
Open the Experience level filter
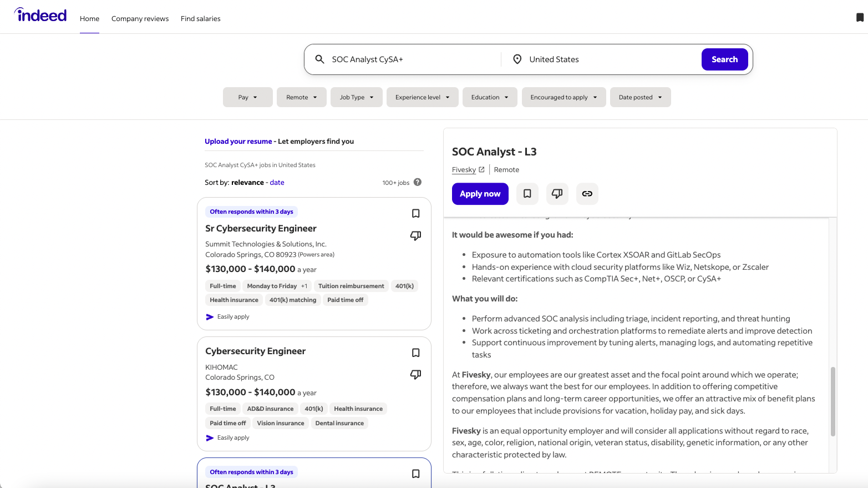tap(422, 97)
